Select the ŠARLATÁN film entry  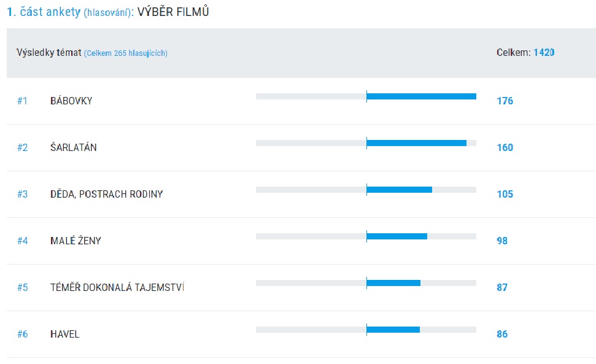74,147
